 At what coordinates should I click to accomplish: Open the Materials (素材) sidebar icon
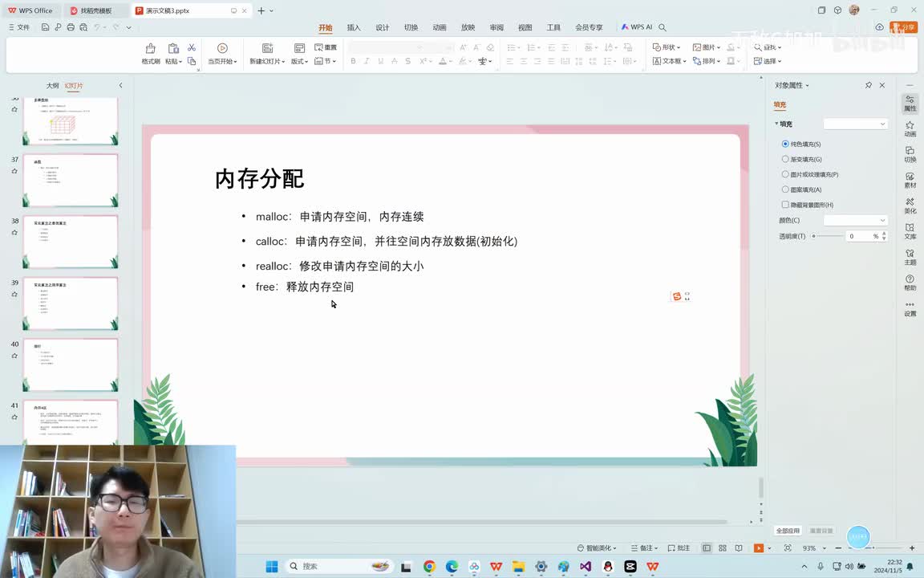910,181
